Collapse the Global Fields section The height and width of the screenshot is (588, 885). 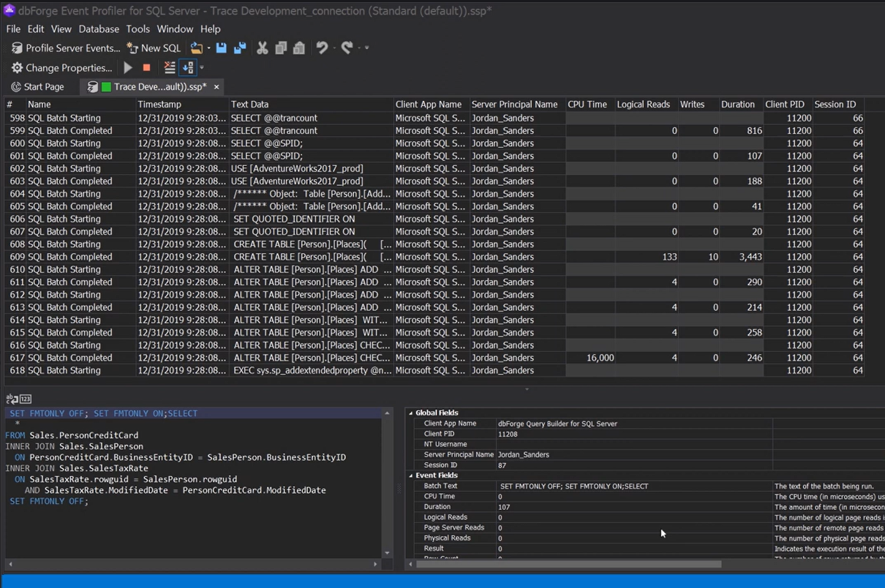[412, 412]
